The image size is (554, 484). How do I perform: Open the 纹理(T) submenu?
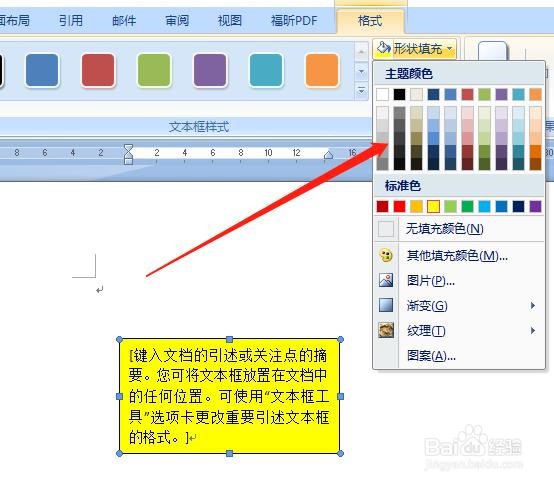coord(459,331)
